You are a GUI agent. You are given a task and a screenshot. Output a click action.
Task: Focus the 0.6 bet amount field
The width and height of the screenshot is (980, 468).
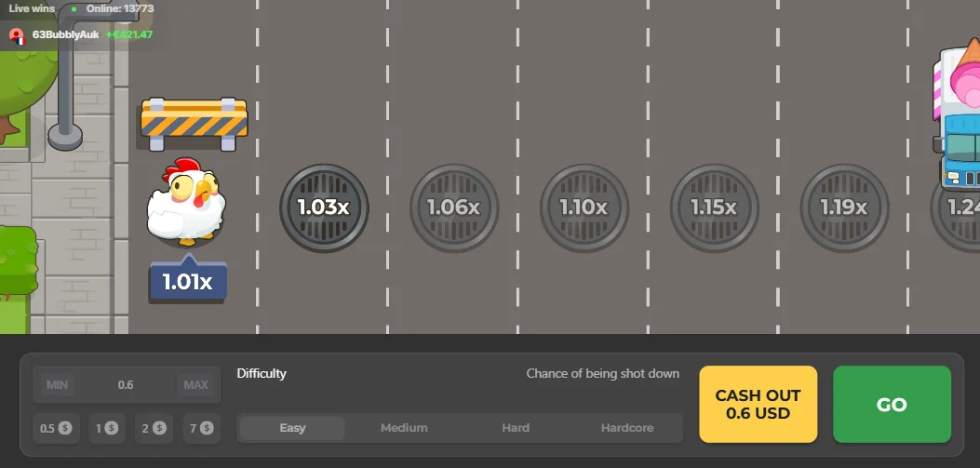tap(126, 385)
